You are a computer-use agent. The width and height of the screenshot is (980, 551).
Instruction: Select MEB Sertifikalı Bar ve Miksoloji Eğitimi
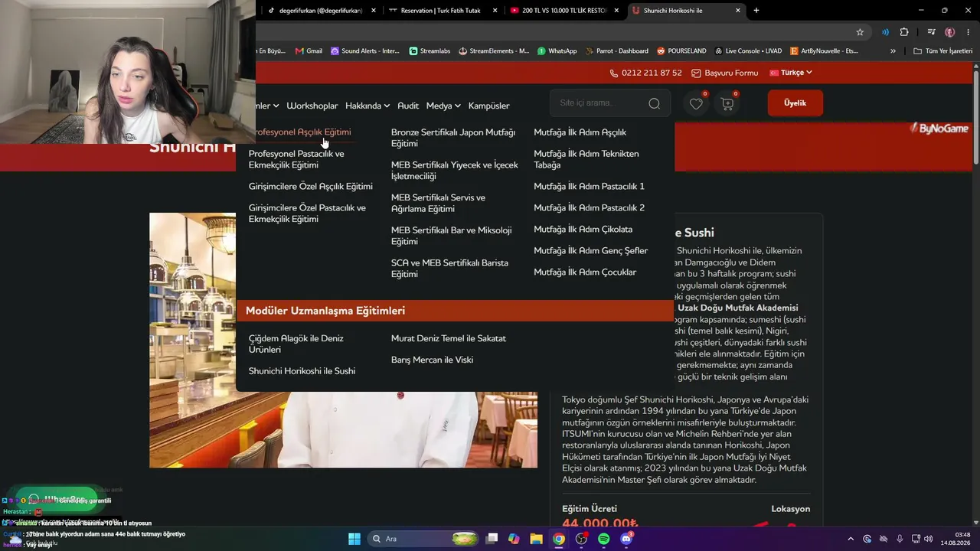452,236
